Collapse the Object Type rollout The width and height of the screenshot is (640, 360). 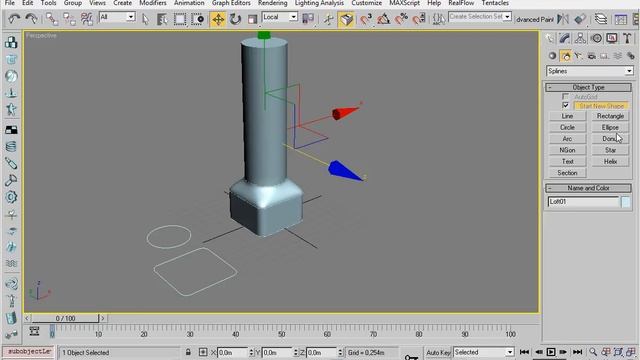click(588, 87)
